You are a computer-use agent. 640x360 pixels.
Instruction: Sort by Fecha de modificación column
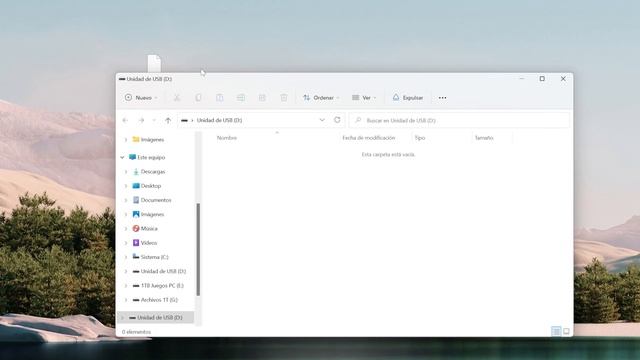[x=369, y=138]
